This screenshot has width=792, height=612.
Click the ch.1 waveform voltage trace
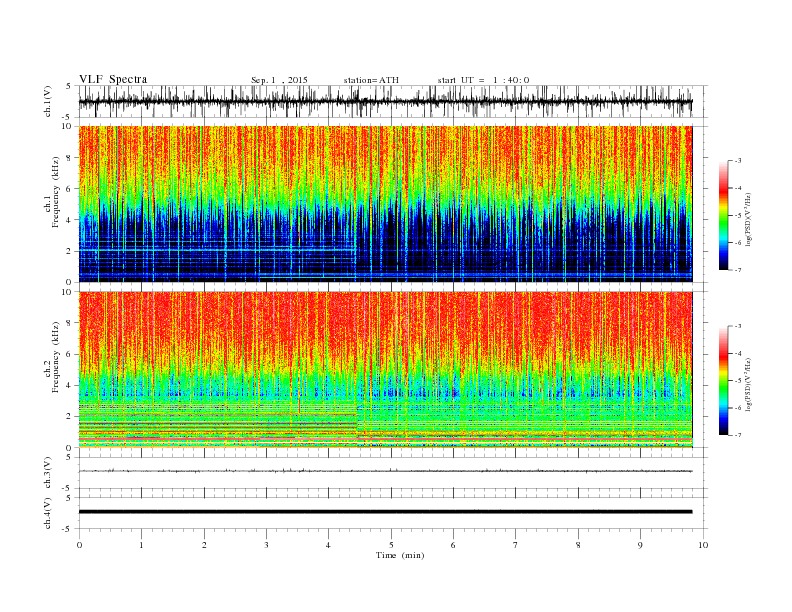click(385, 101)
